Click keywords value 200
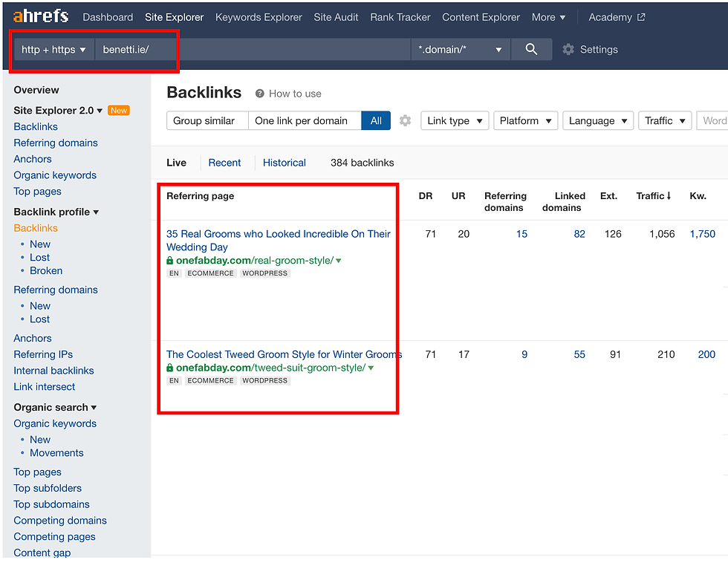Screen dimensions: 728x563 tap(706, 354)
